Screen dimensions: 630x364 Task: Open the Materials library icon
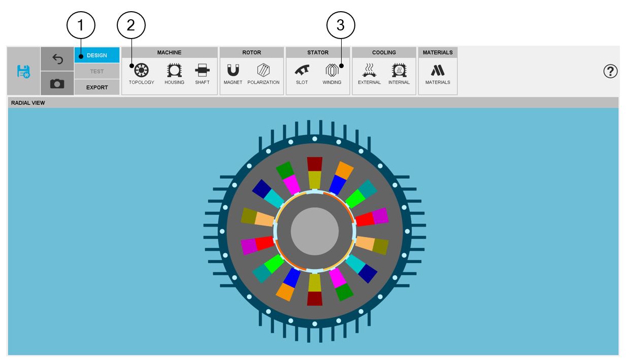click(438, 72)
